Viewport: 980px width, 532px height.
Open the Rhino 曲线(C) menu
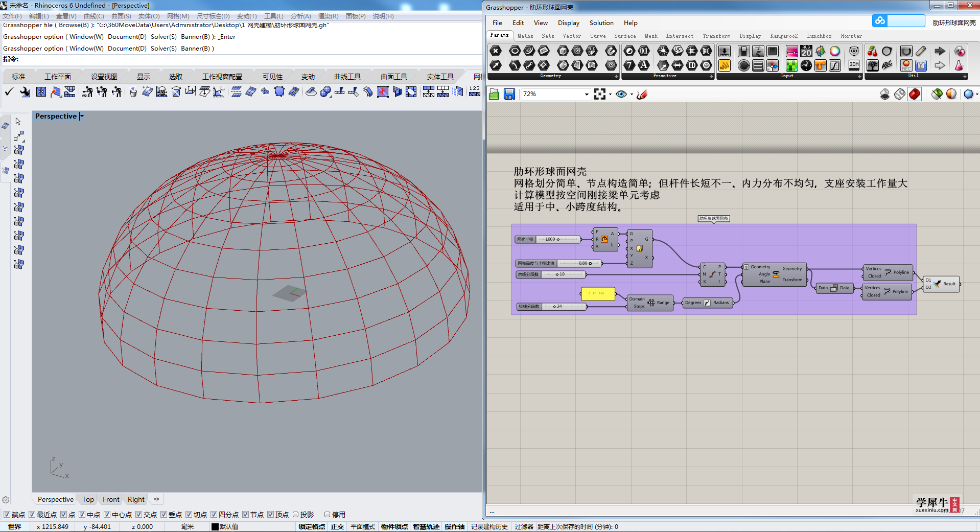coord(94,16)
